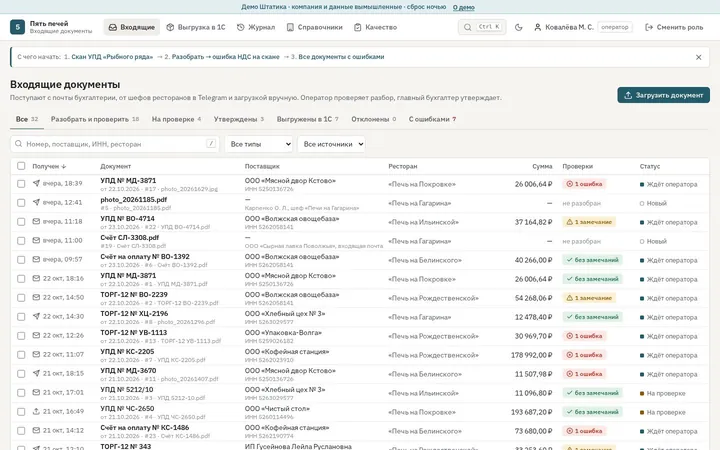The width and height of the screenshot is (720, 450).
Task: Toggle dark theme moon icon
Action: click(x=518, y=27)
